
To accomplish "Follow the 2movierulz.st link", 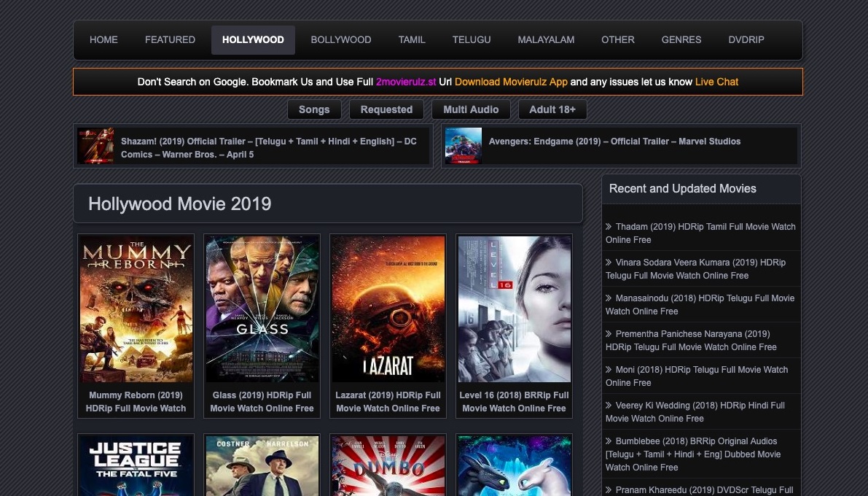I will coord(406,82).
